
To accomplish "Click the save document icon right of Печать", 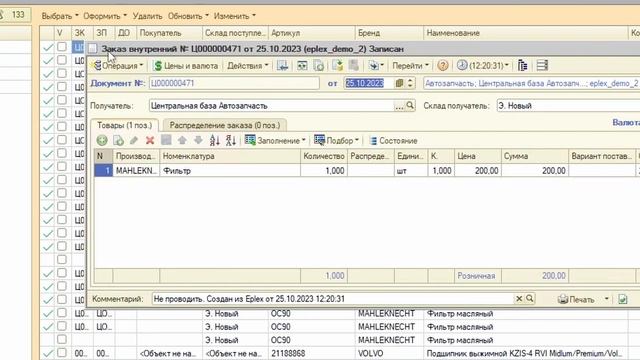I will (x=622, y=299).
